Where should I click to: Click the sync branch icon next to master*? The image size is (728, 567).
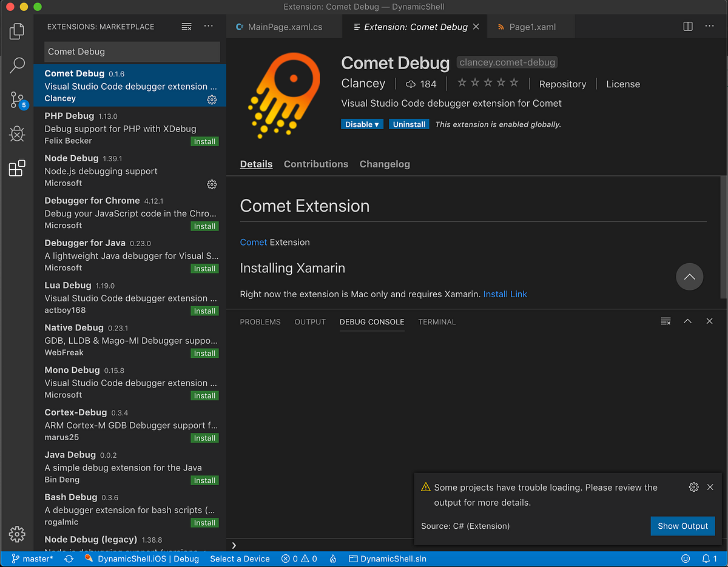tap(69, 559)
